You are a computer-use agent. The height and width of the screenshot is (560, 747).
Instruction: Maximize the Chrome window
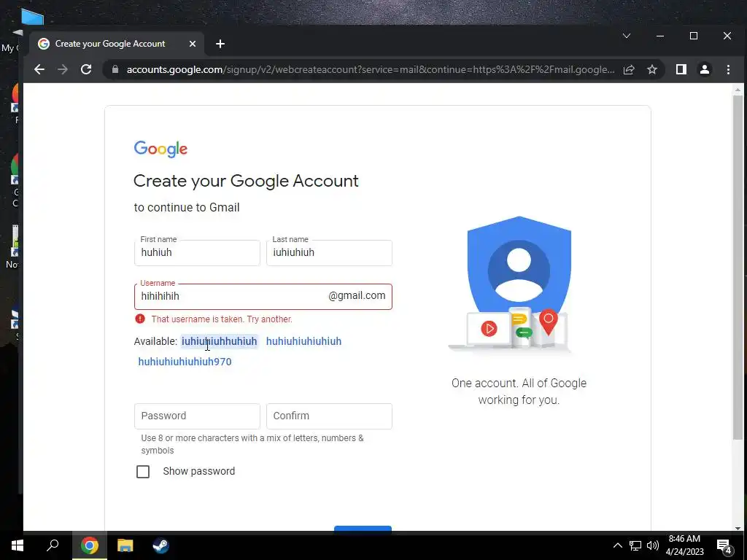coord(694,36)
